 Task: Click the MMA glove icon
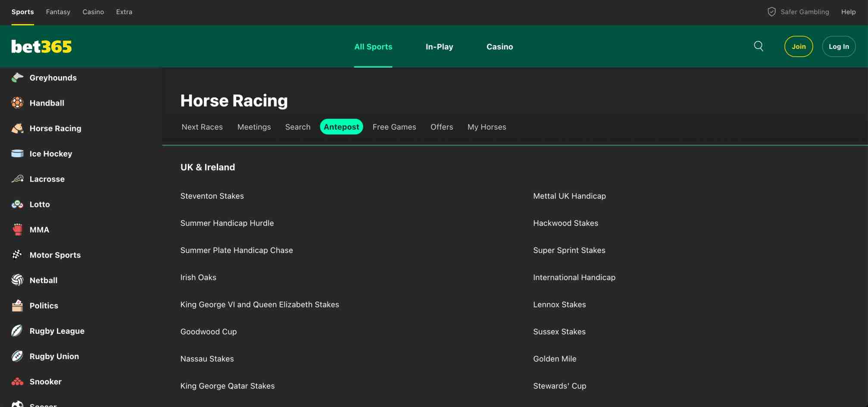click(17, 229)
